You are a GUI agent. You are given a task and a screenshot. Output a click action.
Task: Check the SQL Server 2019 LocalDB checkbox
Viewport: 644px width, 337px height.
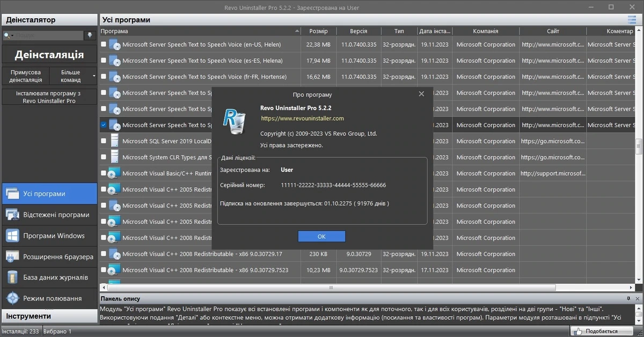(x=104, y=141)
